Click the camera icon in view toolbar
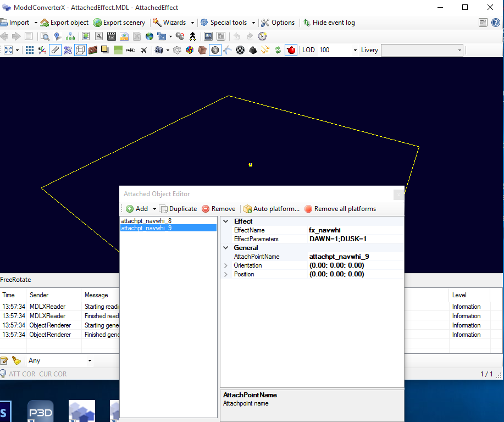 pos(159,50)
